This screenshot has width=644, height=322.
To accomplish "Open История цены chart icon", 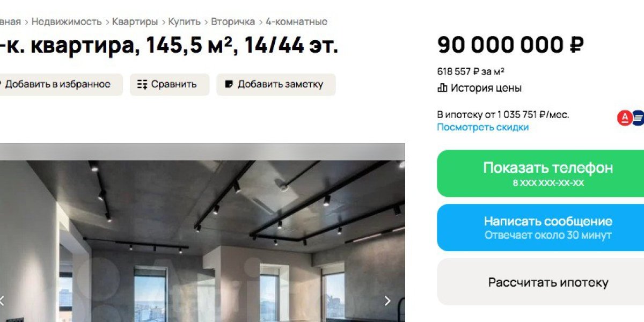I will pos(442,88).
